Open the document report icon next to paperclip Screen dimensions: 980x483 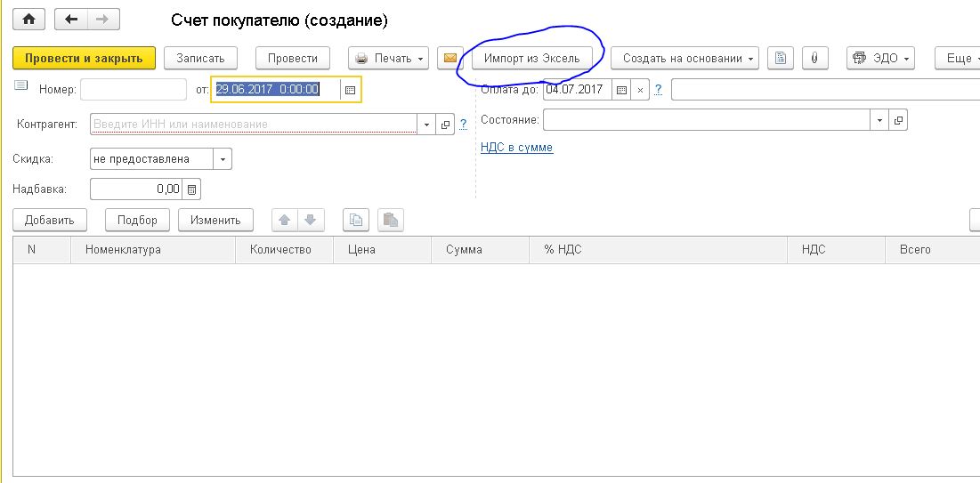point(781,58)
